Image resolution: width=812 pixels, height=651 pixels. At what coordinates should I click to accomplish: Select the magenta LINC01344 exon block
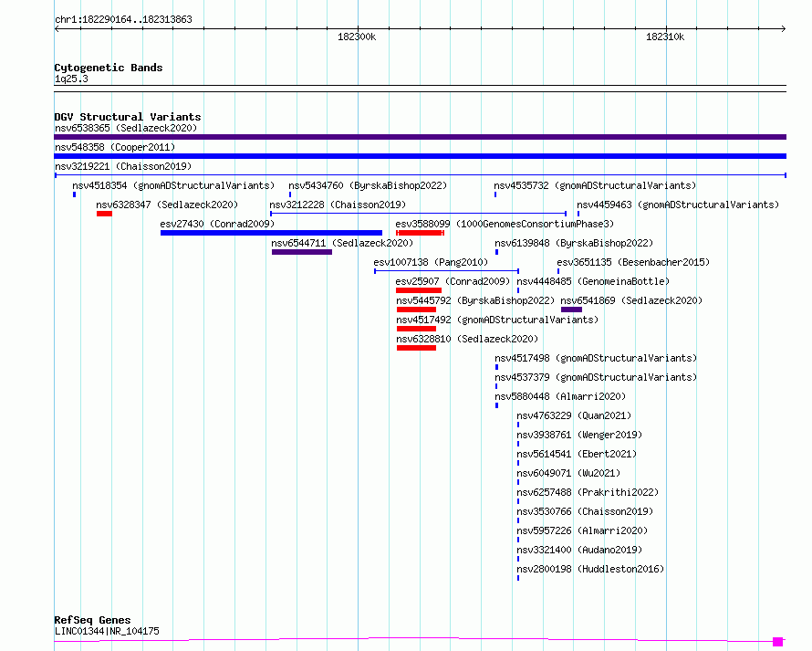[x=778, y=642]
